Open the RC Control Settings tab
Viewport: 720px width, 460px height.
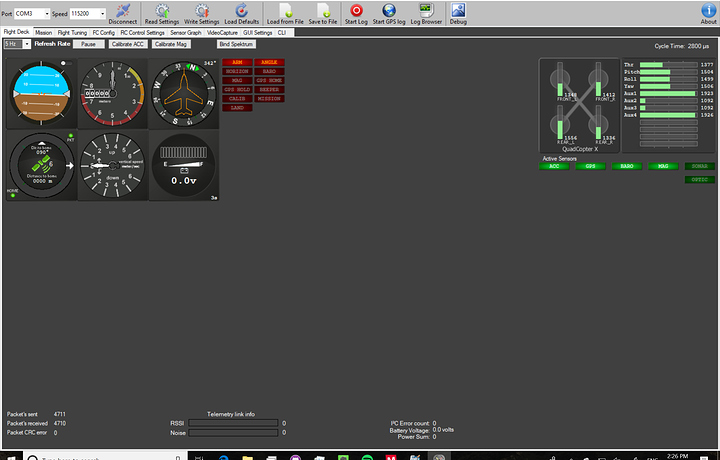(142, 33)
